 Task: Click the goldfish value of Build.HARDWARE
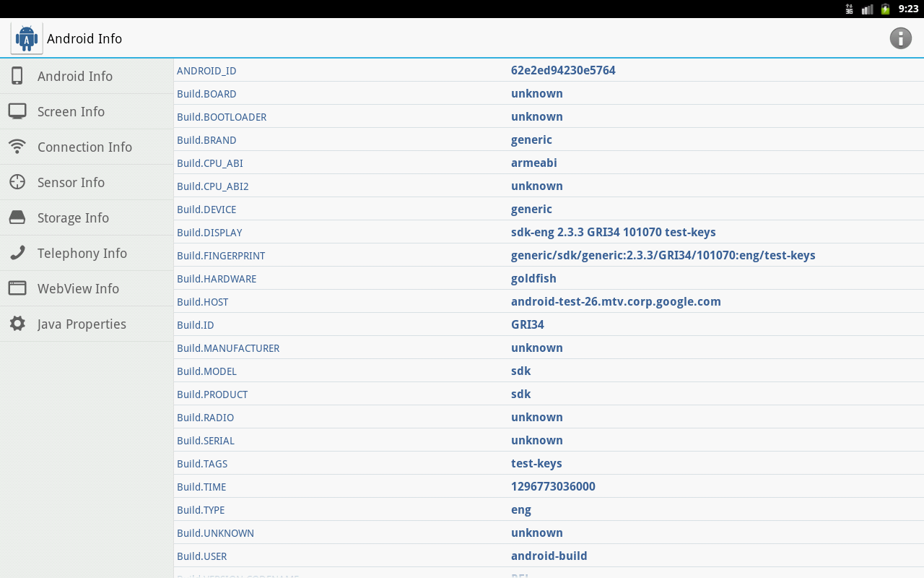click(x=533, y=278)
